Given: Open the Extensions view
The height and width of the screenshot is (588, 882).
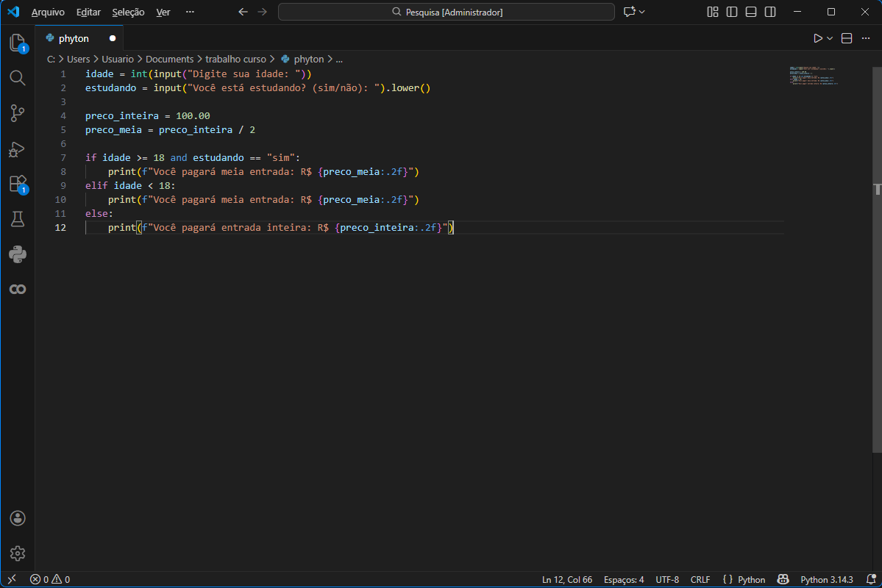Looking at the screenshot, I should (18, 184).
